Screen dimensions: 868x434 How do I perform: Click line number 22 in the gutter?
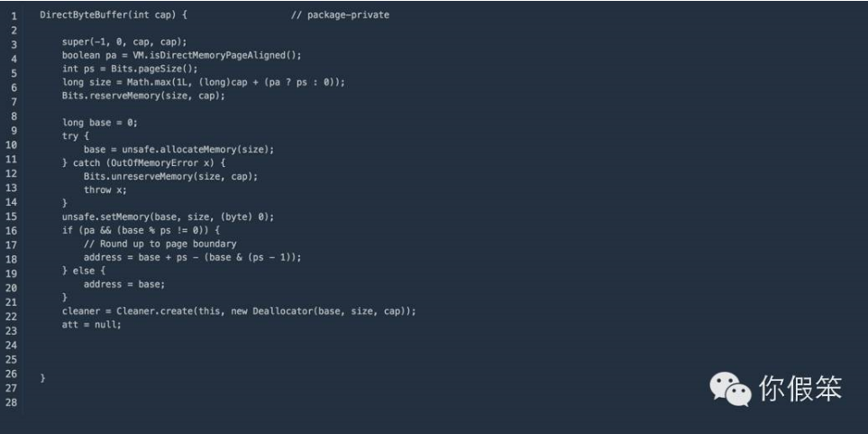pos(11,317)
